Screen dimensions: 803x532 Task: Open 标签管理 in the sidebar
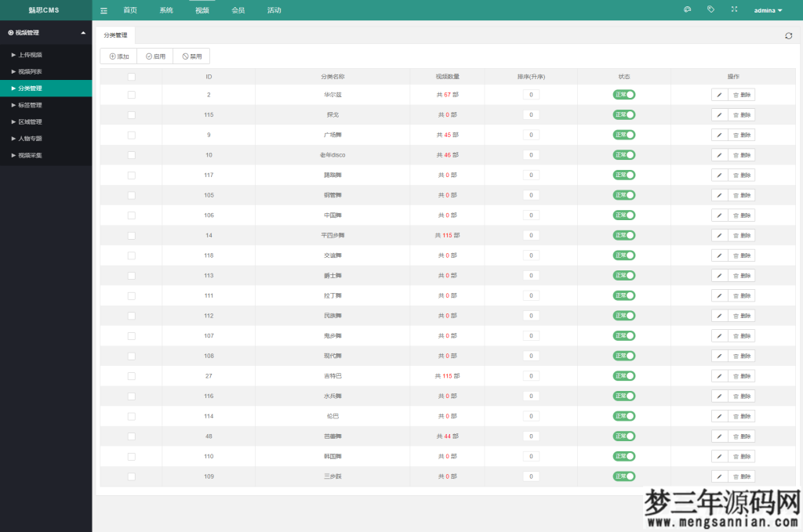[x=31, y=105]
